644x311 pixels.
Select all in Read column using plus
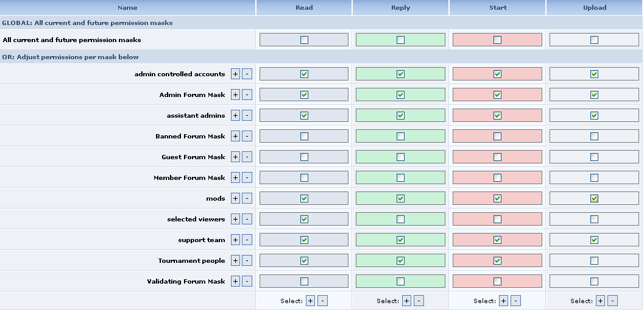[310, 301]
